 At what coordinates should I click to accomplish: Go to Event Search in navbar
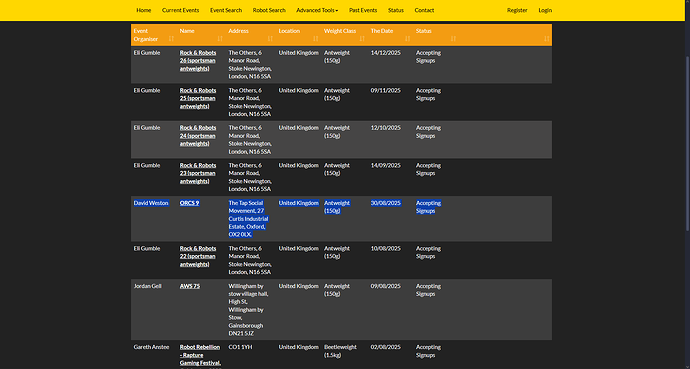point(226,10)
